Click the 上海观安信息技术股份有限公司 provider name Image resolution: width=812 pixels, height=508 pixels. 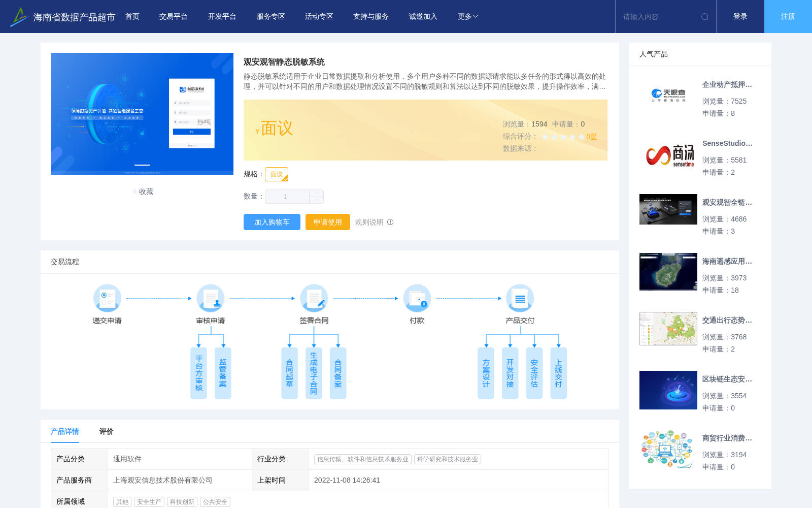pyautogui.click(x=162, y=480)
